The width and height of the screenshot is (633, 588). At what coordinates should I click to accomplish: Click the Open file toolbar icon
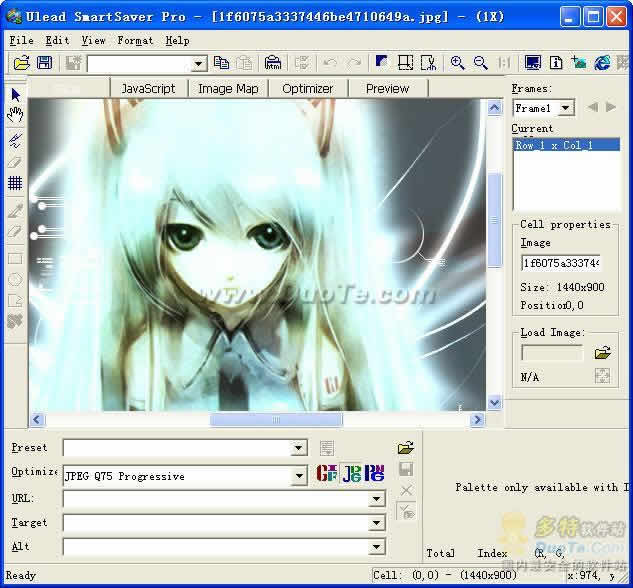pos(21,63)
